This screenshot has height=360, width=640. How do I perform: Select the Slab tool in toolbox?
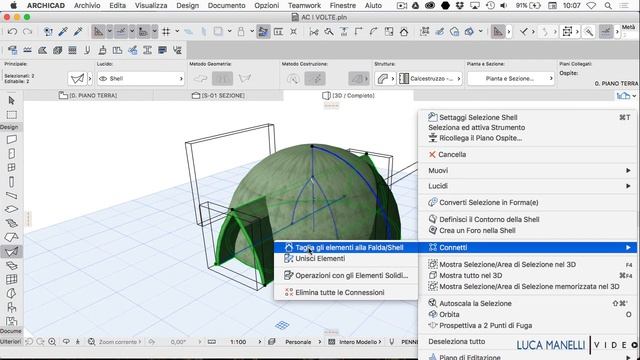[x=11, y=209]
